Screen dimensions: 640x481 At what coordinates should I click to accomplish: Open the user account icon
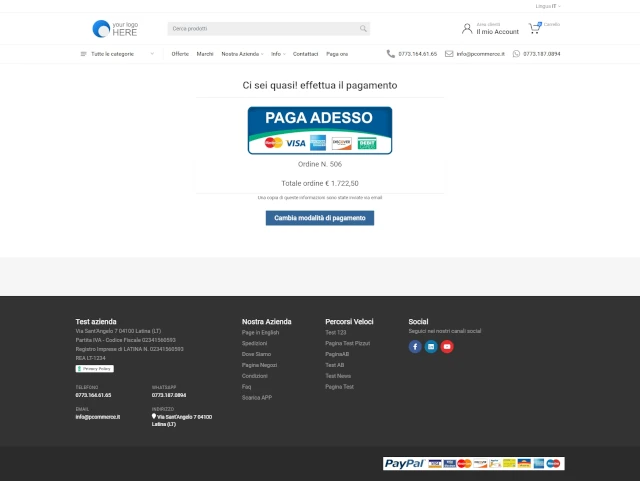pos(467,29)
